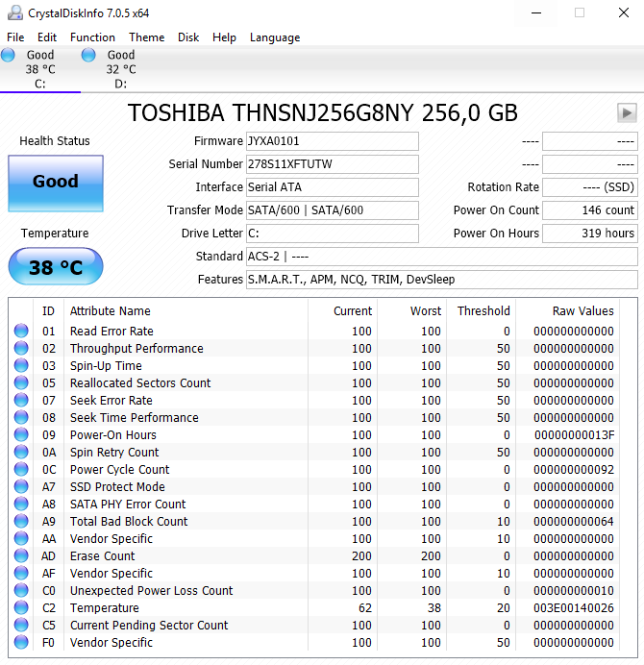This screenshot has width=644, height=665.
Task: Open the Help menu
Action: (224, 37)
